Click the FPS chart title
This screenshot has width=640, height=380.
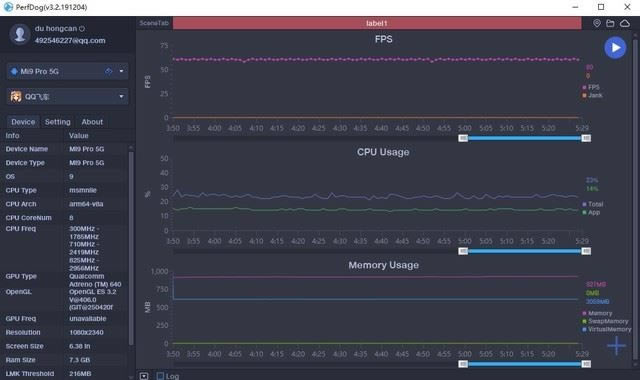[383, 39]
